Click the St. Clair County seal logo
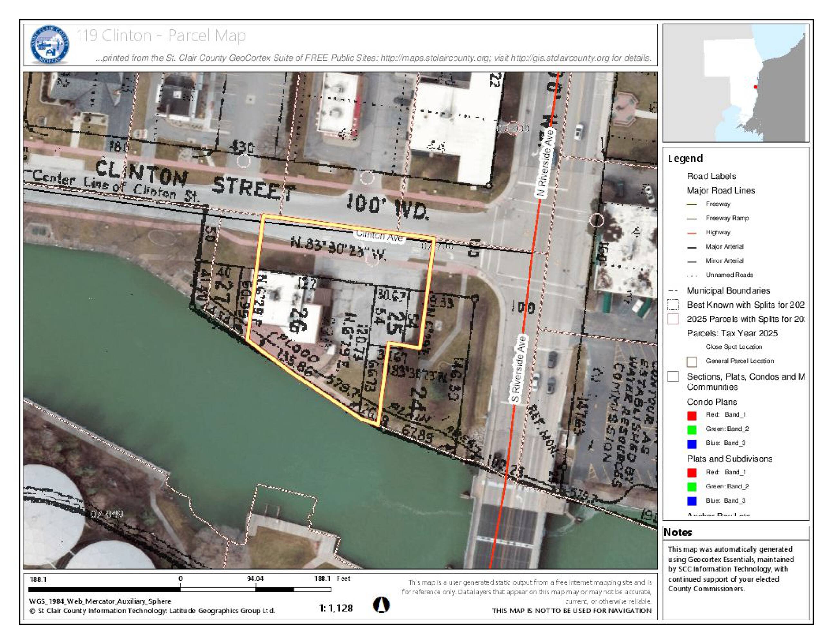Image resolution: width=833 pixels, height=644 pixels. click(50, 45)
